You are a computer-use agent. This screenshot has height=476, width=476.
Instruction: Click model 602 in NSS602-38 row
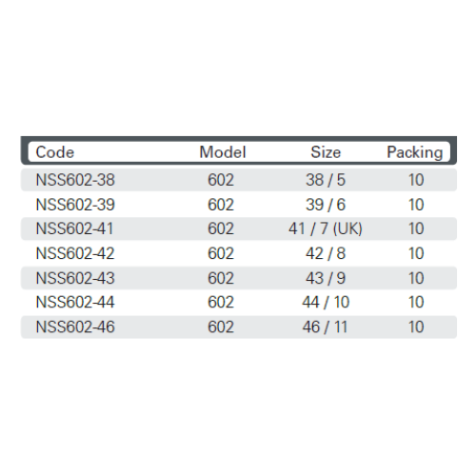[221, 180]
